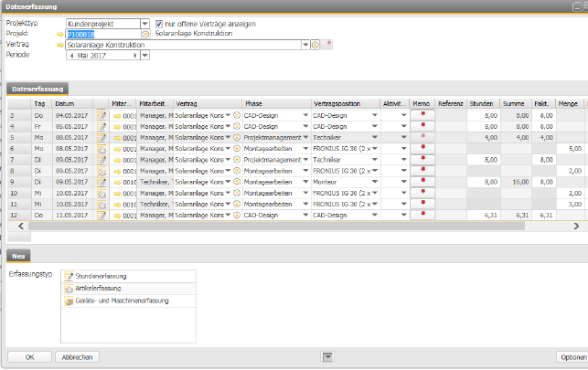Viewport: 588px width, 370px height.
Task: Click the yellow link arrow beside Projekt
Action: click(60, 35)
